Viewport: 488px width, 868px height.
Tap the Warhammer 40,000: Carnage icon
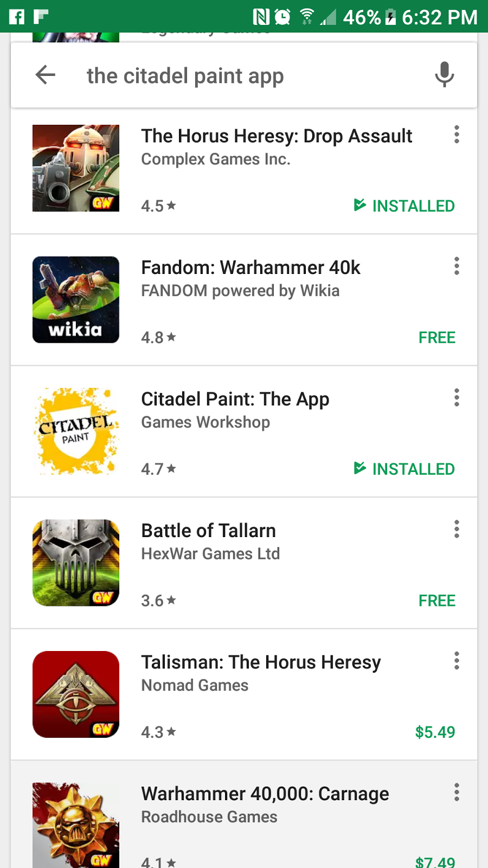pyautogui.click(x=76, y=825)
